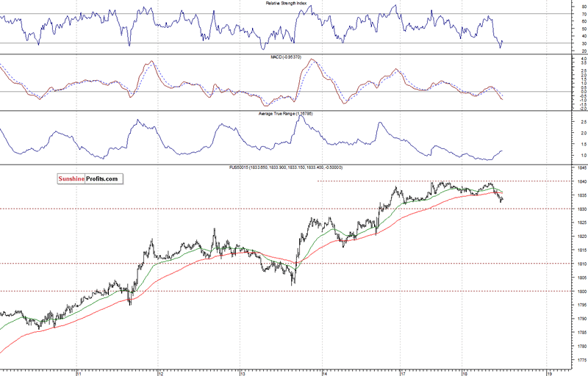
Task: Click the price axis label "1790"
Action: point(582,319)
